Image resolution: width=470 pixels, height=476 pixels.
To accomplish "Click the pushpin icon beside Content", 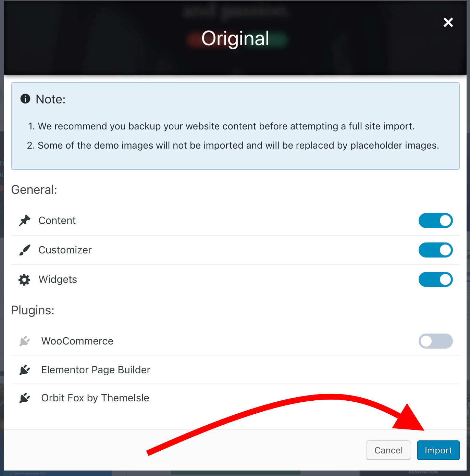I will coord(24,221).
